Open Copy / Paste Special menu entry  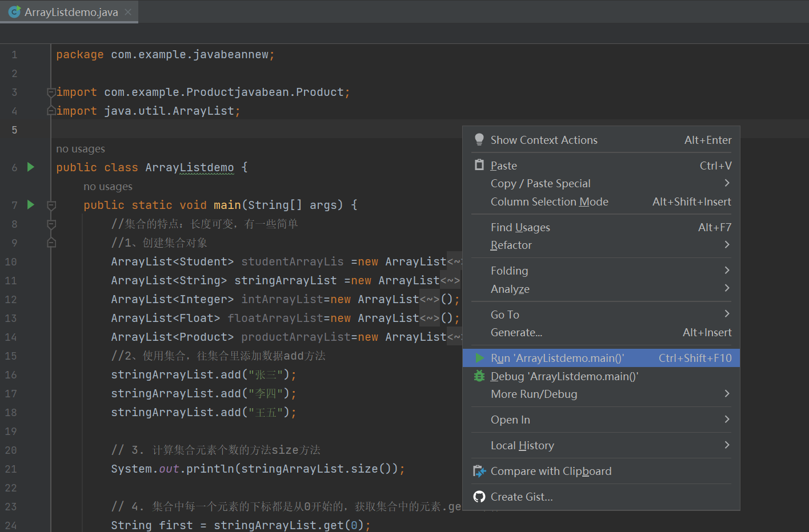click(x=601, y=183)
